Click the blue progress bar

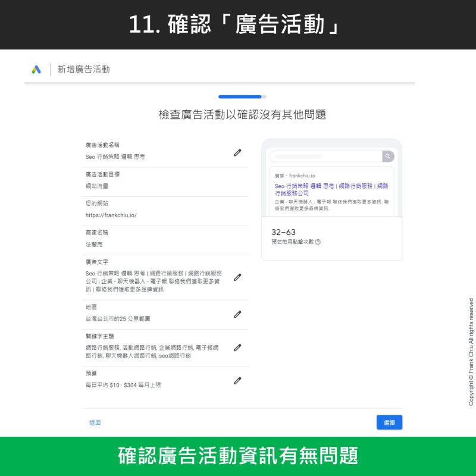pyautogui.click(x=240, y=96)
